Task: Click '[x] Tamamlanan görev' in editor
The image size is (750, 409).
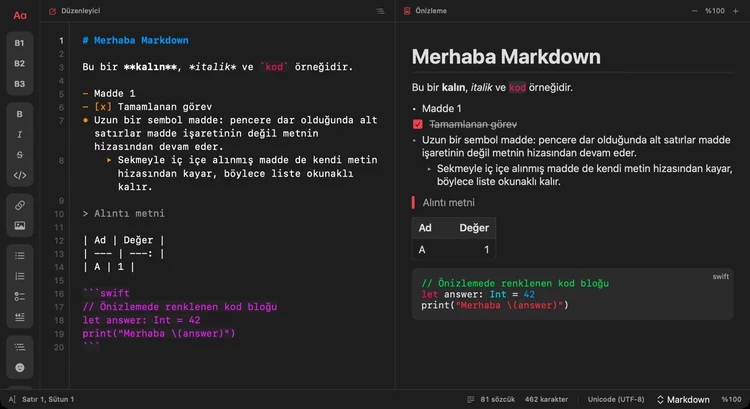Action: coord(153,107)
